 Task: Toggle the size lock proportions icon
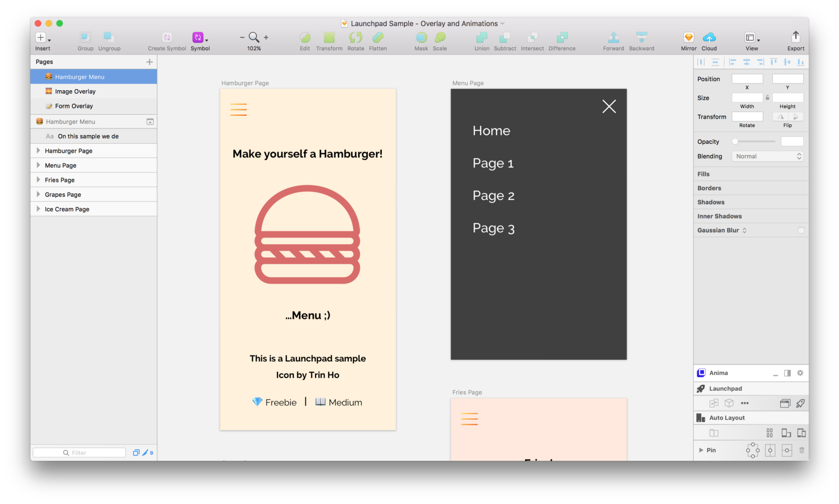point(768,98)
